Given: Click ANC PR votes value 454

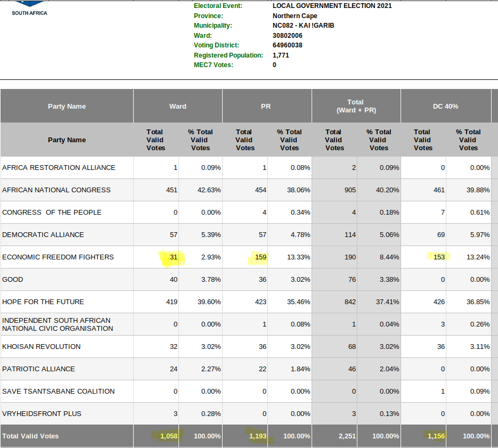Looking at the screenshot, I should tap(261, 190).
